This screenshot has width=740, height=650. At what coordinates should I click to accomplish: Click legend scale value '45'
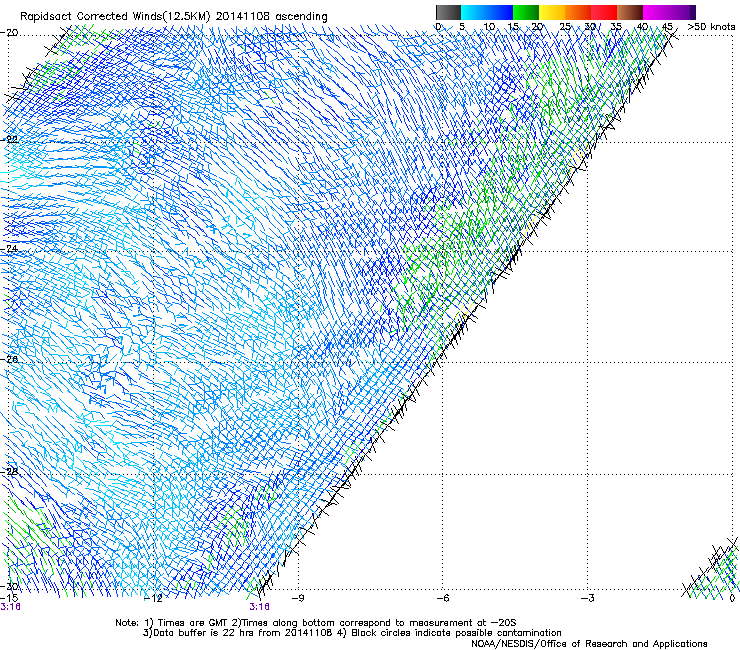point(667,27)
